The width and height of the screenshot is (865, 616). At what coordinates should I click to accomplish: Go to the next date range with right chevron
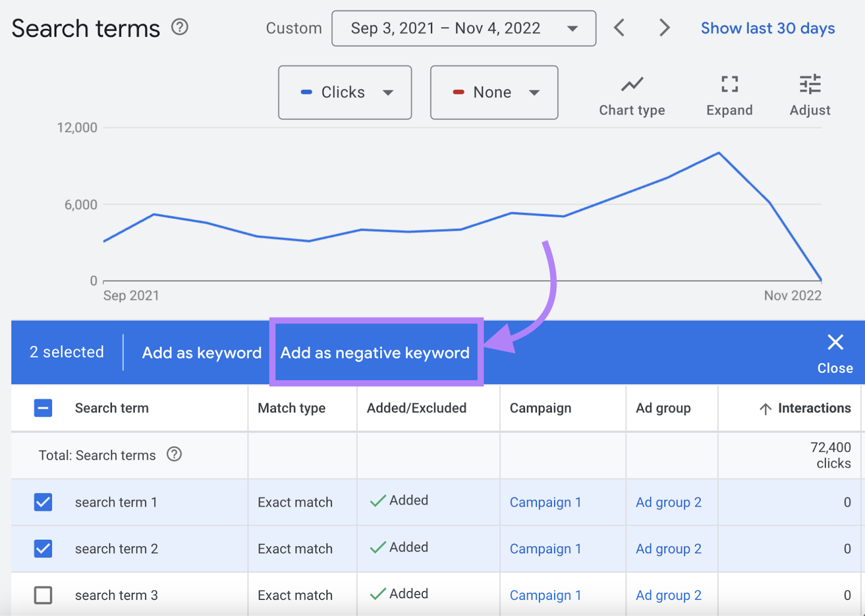point(664,28)
